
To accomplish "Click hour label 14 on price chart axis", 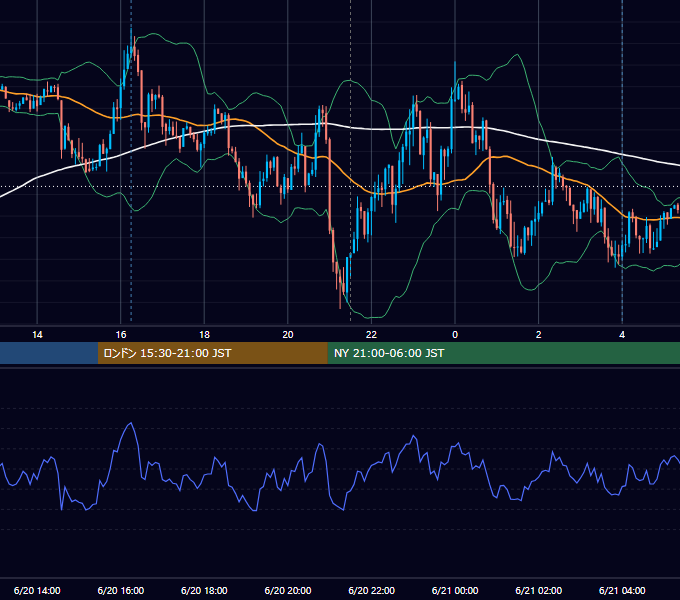I will pos(37,335).
